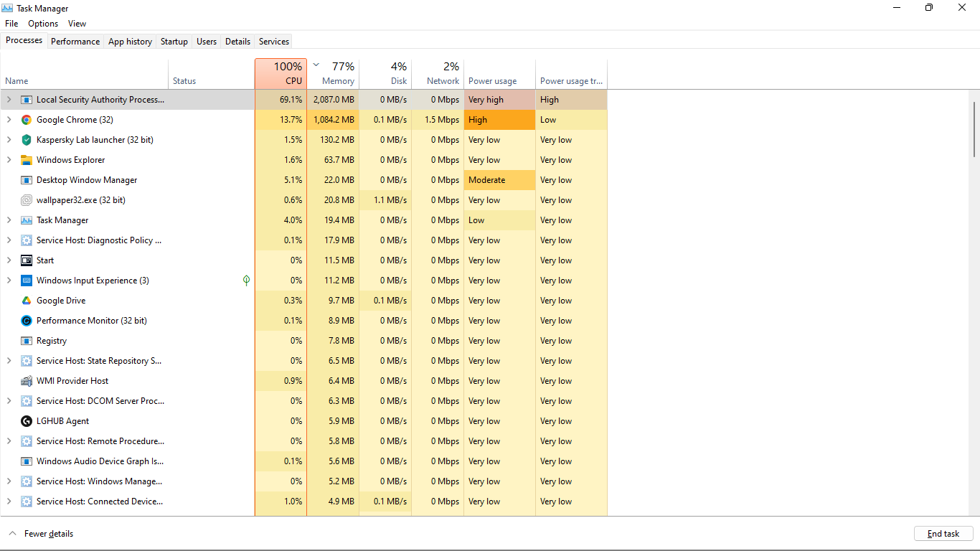The image size is (980, 551).
Task: Sort by the Power usage column header
Action: (x=499, y=74)
